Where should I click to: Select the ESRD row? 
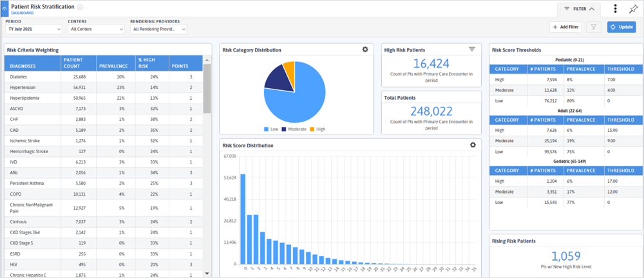point(104,254)
